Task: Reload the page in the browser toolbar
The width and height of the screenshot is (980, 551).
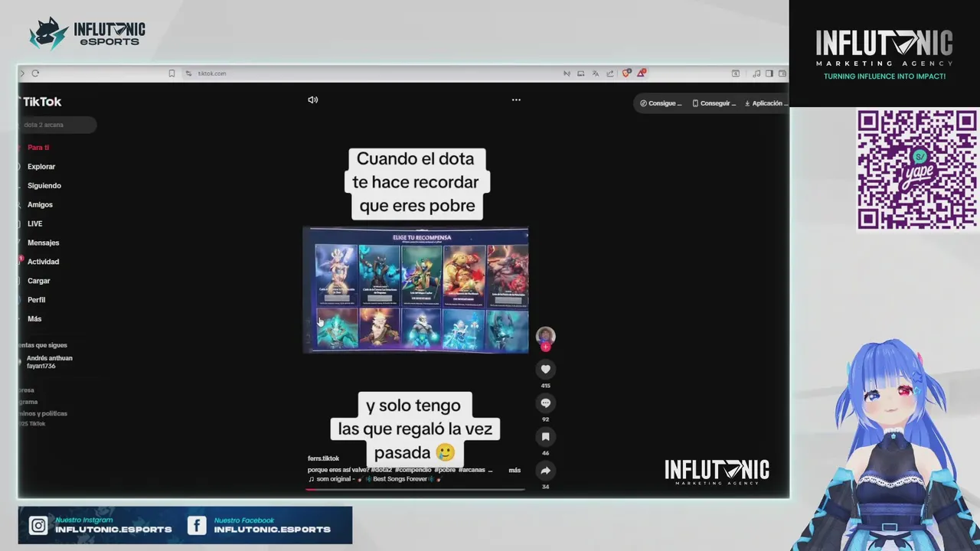Action: pyautogui.click(x=35, y=73)
